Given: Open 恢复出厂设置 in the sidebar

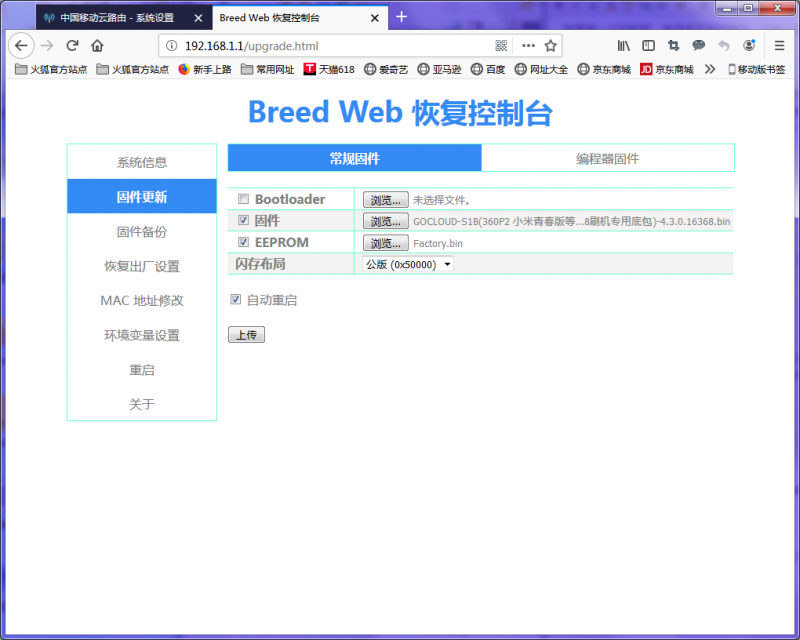Looking at the screenshot, I should click(x=142, y=266).
